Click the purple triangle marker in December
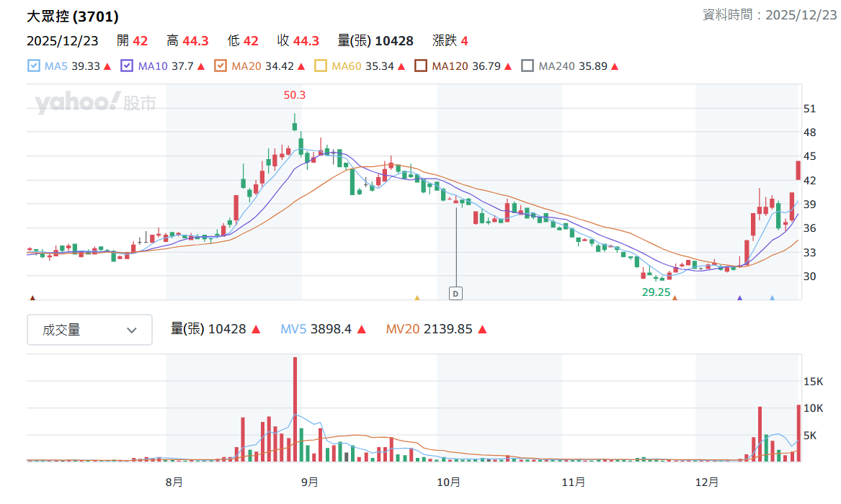The image size is (841, 504). [739, 297]
